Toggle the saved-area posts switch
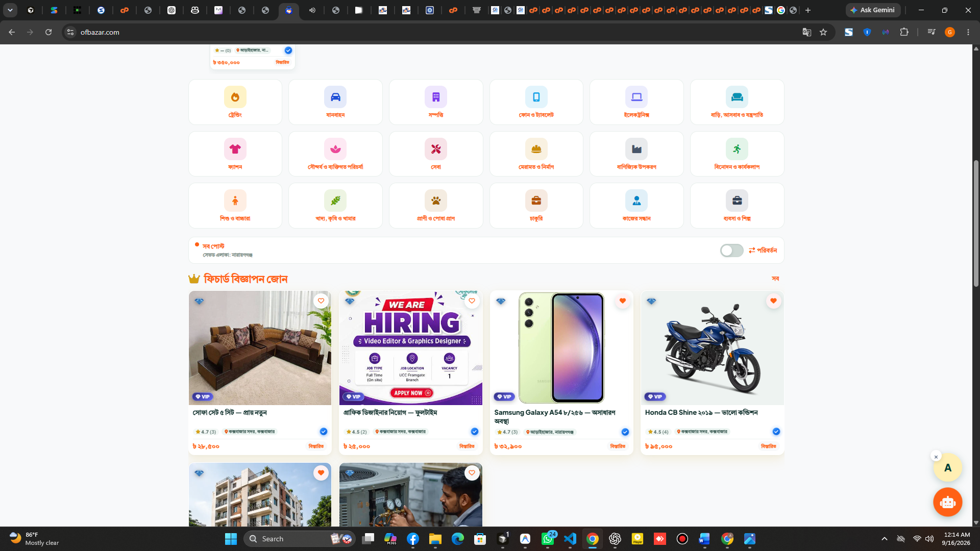This screenshot has height=551, width=980. [731, 251]
